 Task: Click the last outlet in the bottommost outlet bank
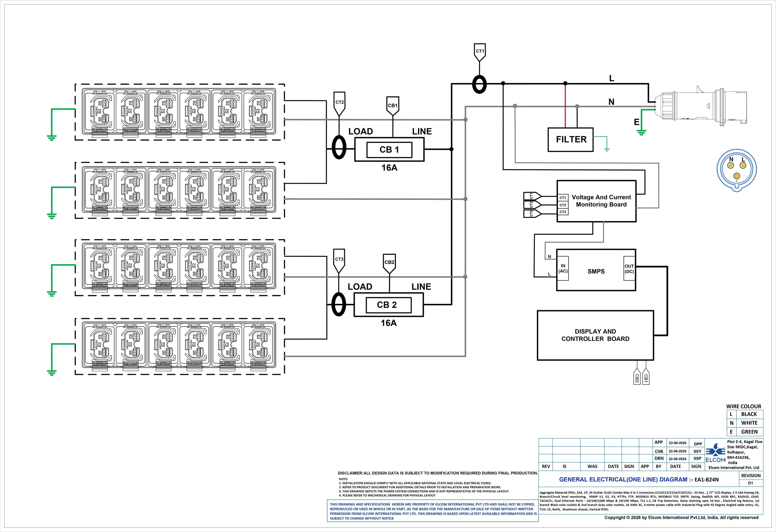(x=259, y=346)
